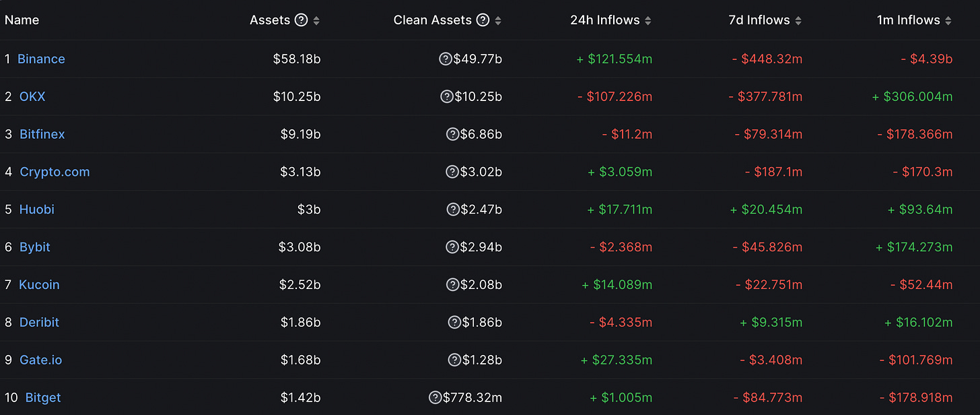
Task: Select OKX 1m inflow + $306.004m
Action: pos(913,96)
